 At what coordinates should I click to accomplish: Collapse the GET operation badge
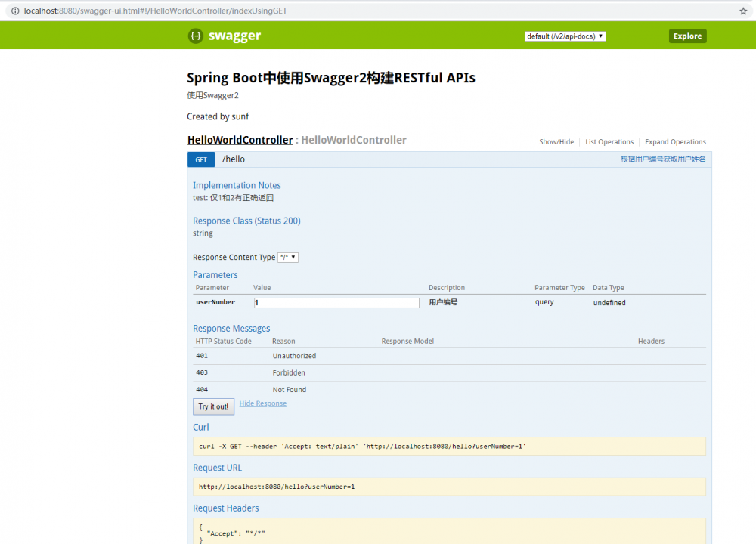click(x=201, y=160)
